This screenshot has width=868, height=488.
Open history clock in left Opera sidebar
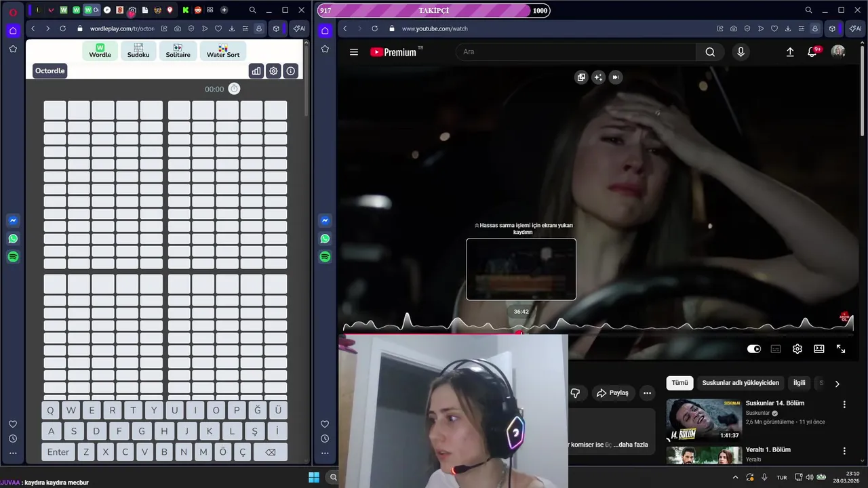coord(13,439)
